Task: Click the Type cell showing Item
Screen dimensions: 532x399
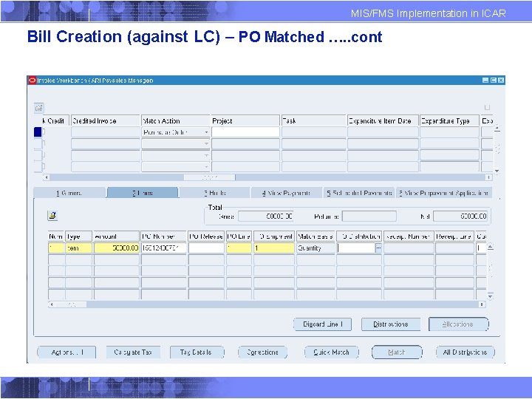Action: click(79, 248)
